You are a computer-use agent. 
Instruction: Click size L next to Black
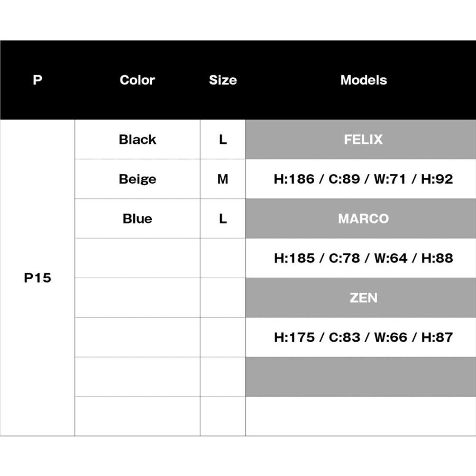click(x=223, y=140)
